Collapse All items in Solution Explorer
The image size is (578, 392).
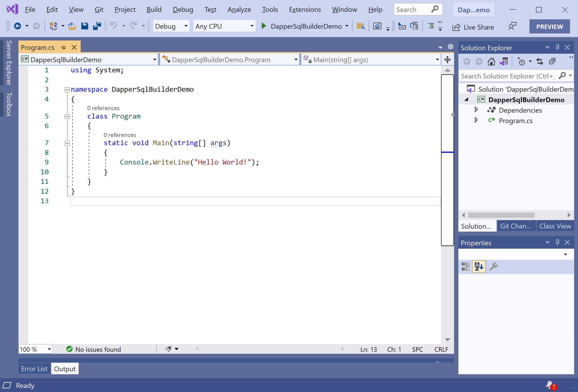pyautogui.click(x=552, y=61)
